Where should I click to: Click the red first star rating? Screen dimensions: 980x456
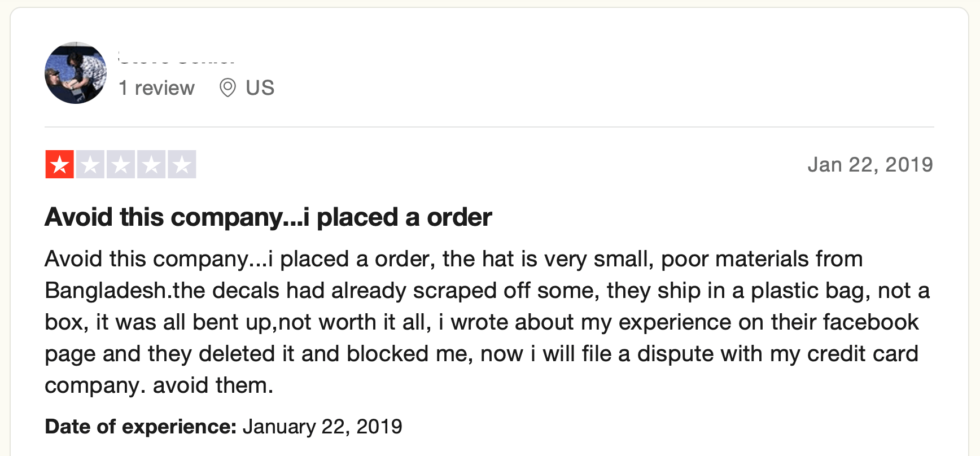click(60, 165)
